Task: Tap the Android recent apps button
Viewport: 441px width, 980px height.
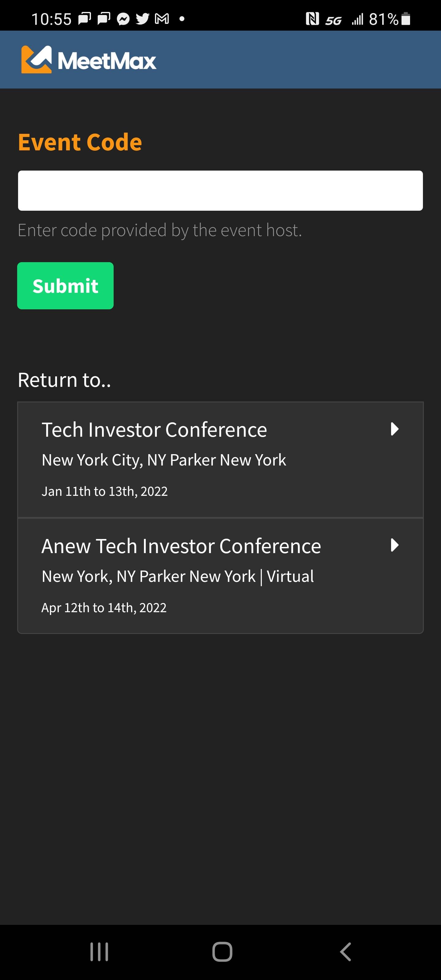Action: coord(99,952)
